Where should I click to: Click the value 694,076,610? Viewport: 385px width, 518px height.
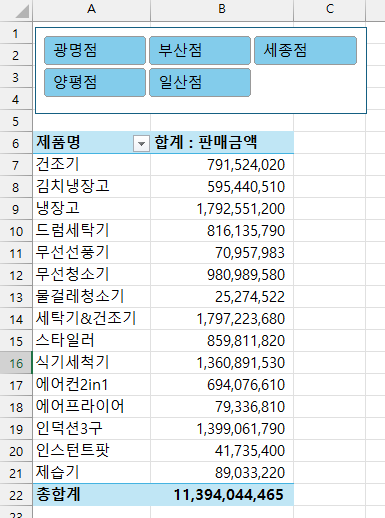[246, 385]
